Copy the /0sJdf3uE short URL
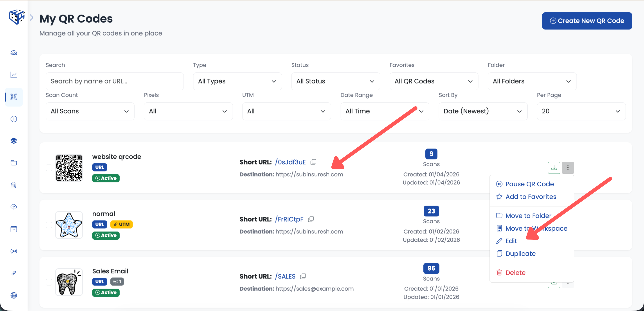The height and width of the screenshot is (311, 644). (313, 162)
